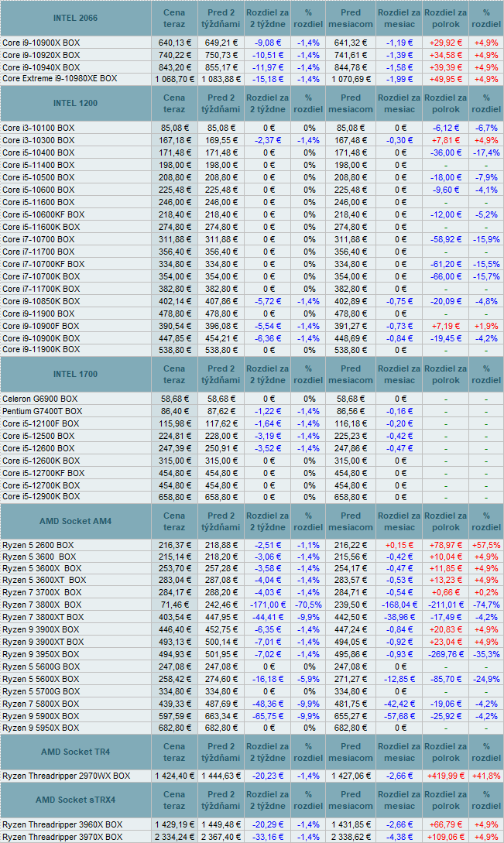Select the Core Extreme i9-10980XE BOX label
This screenshot has width=504, height=843.
tap(60, 78)
